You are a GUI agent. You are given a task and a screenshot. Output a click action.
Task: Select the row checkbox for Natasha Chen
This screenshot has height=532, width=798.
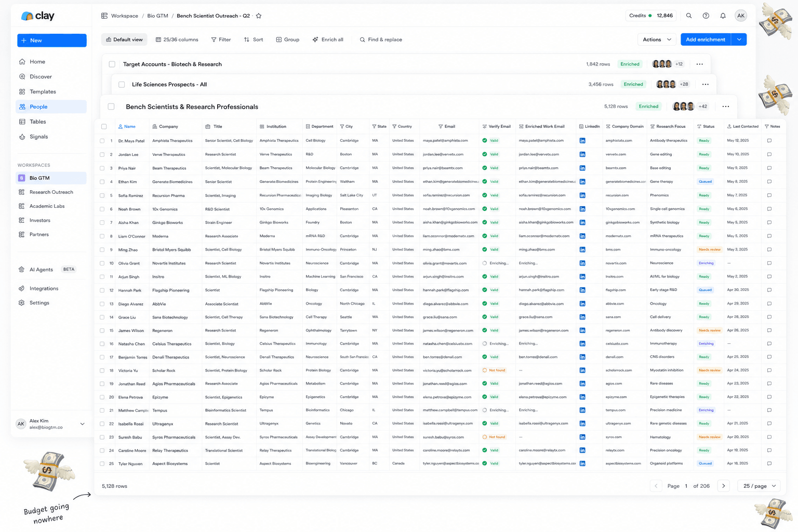coord(102,344)
